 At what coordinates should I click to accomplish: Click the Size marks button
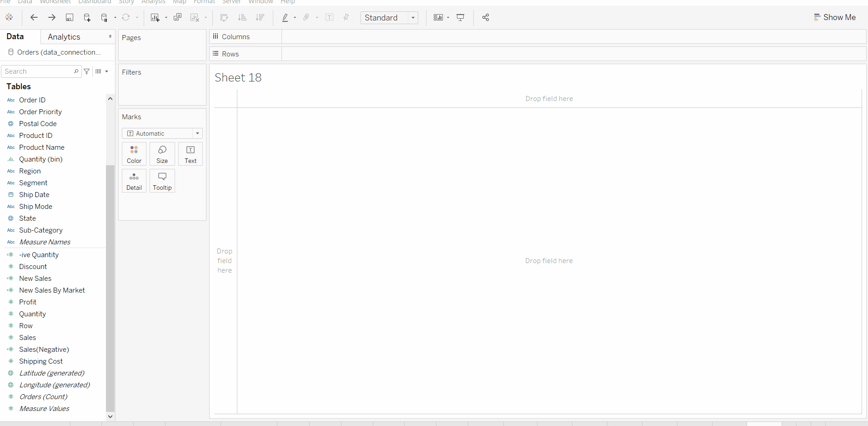(162, 154)
